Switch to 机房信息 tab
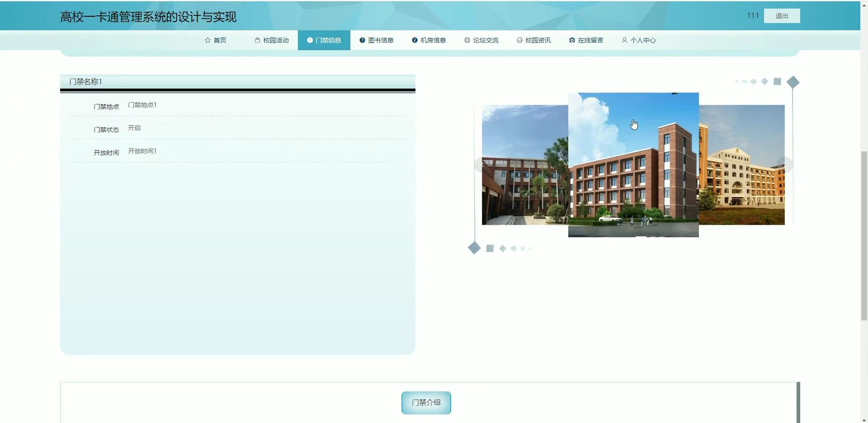Image resolution: width=868 pixels, height=423 pixels. tap(429, 40)
